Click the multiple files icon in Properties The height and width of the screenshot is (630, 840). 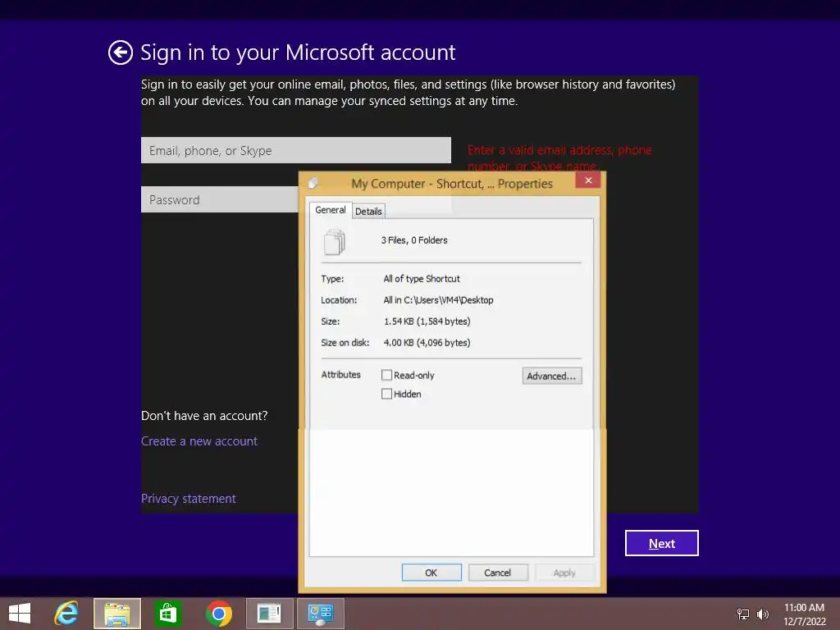[x=335, y=242]
